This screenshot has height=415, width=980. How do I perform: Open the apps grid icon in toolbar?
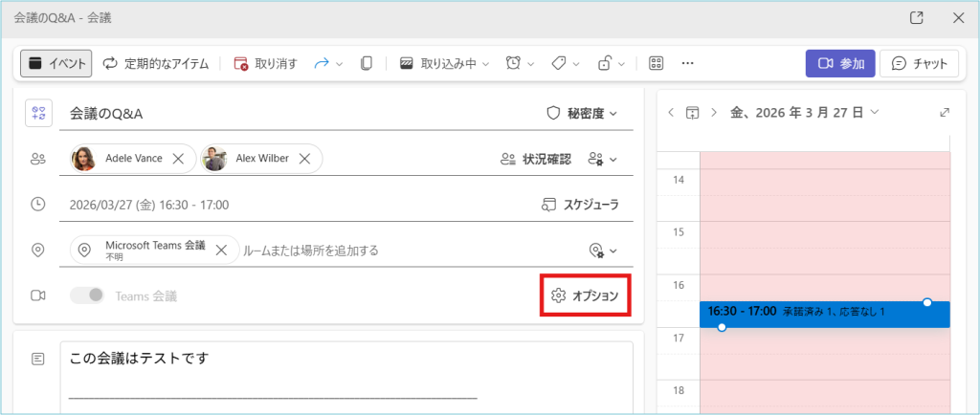(x=656, y=64)
